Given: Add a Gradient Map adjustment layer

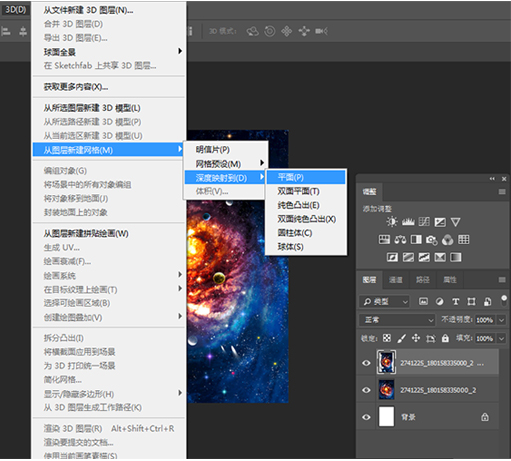Looking at the screenshot, I should (x=456, y=257).
